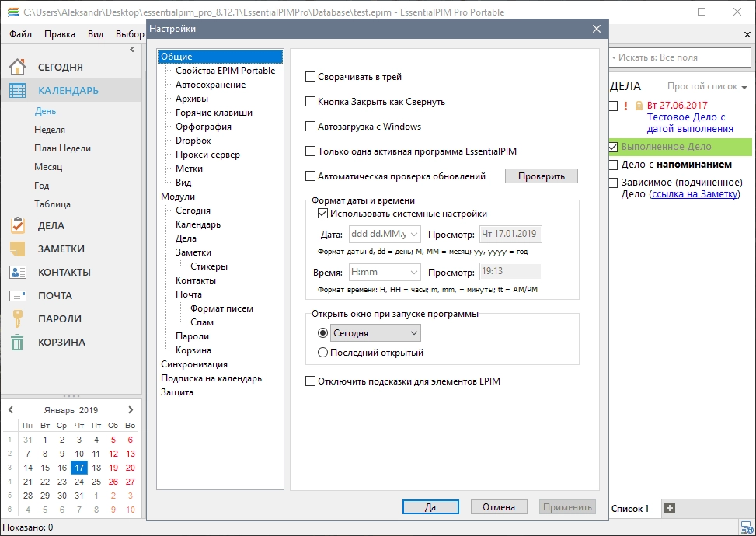
Task: Select Calendar subscription settings item
Action: pos(211,378)
